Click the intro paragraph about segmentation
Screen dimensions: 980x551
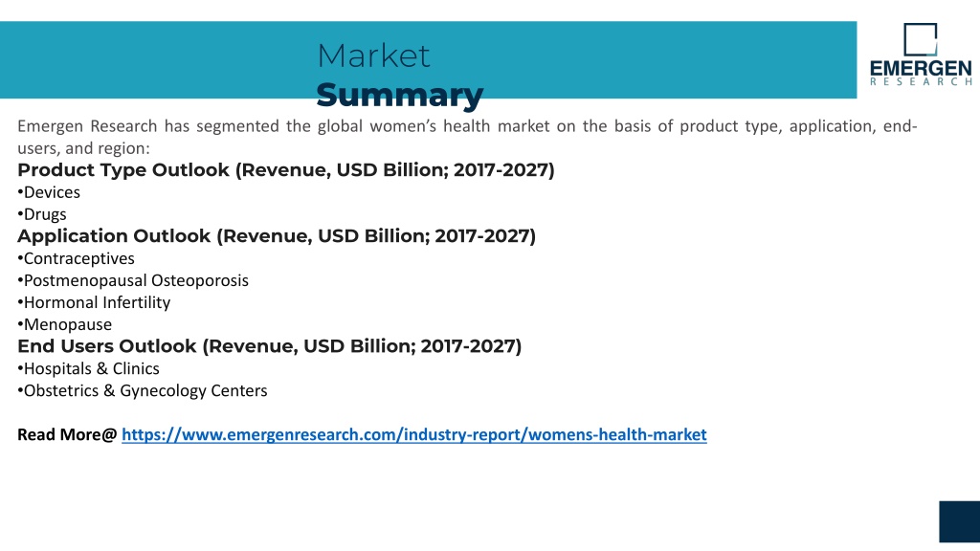click(x=467, y=137)
